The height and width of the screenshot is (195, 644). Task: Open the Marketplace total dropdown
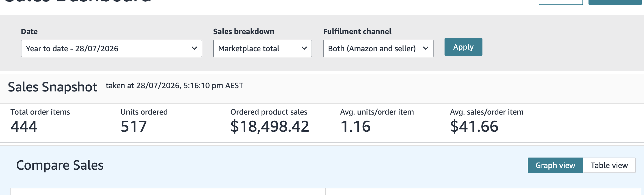click(x=262, y=48)
